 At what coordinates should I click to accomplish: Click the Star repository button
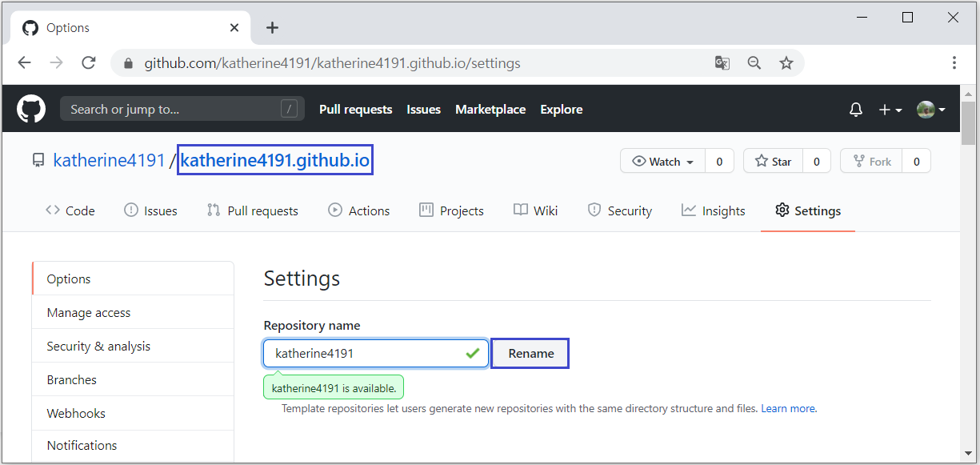tap(773, 161)
